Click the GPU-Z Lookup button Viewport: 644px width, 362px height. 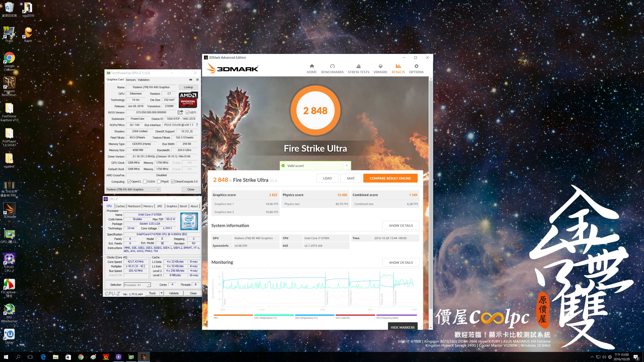click(188, 87)
